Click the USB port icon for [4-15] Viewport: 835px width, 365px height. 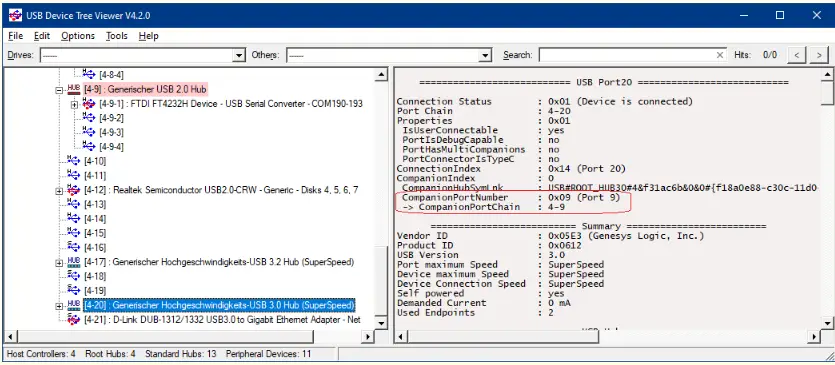click(74, 233)
